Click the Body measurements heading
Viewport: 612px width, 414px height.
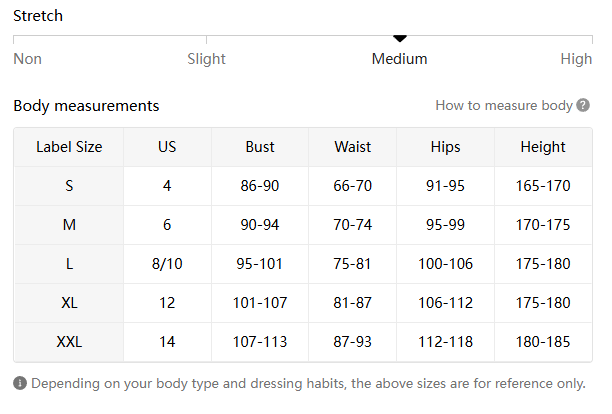coord(86,106)
